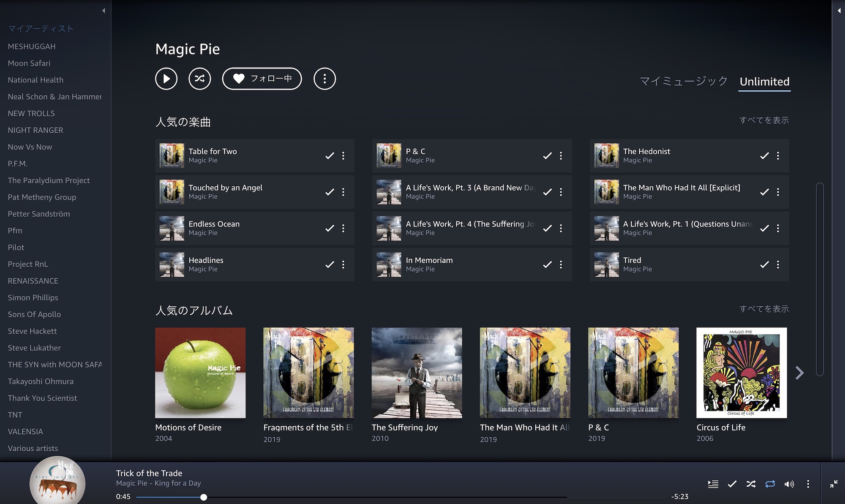Select Moon Safari in artist list
This screenshot has height=504, width=845.
pos(29,63)
